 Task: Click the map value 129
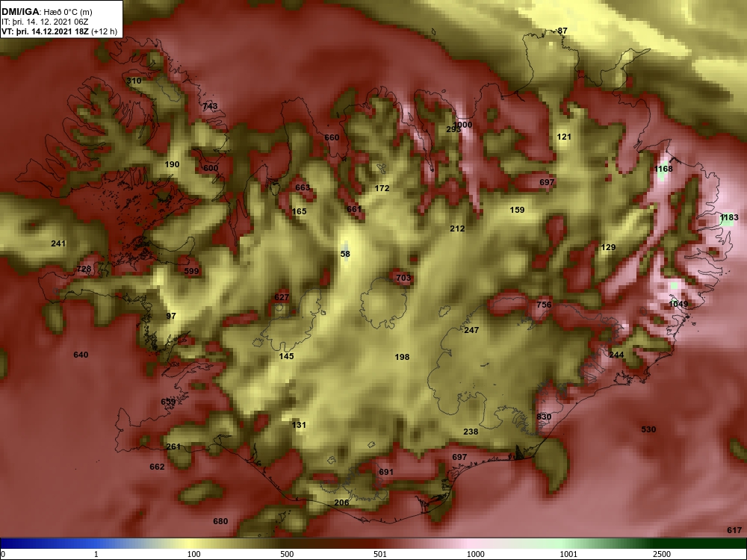point(608,248)
